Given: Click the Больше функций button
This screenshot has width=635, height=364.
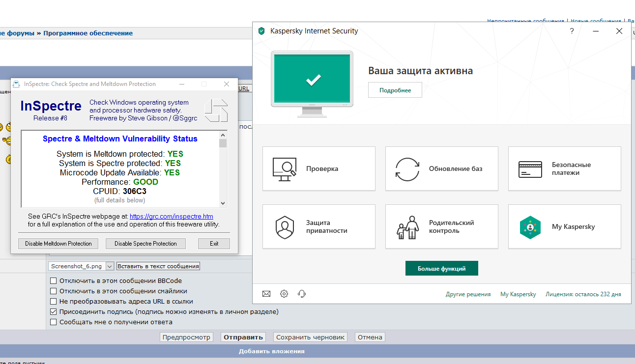Looking at the screenshot, I should [x=442, y=269].
